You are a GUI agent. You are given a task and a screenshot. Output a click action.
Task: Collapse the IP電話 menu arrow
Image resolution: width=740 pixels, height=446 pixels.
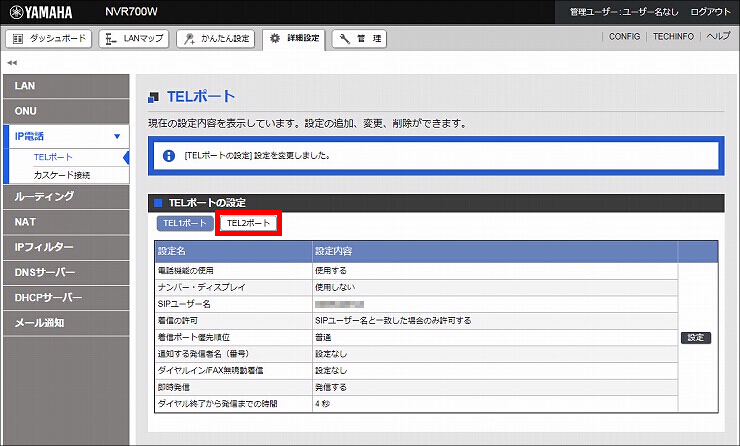[x=117, y=136]
